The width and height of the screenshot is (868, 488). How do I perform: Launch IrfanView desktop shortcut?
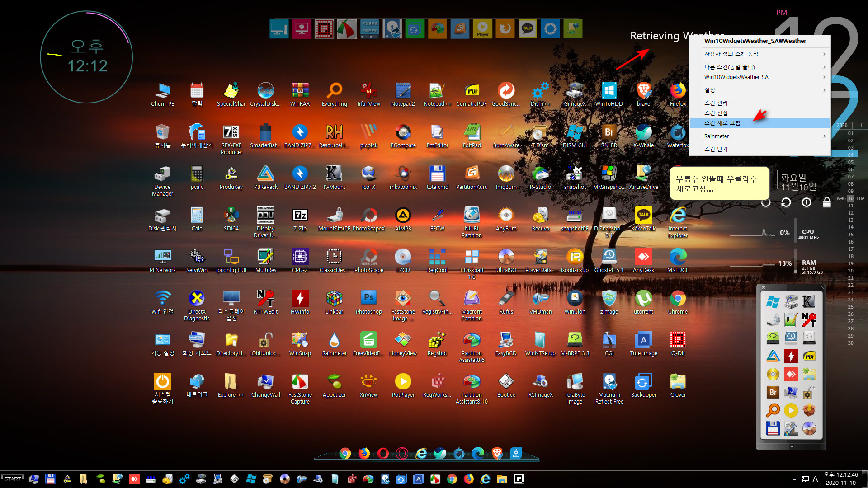point(368,94)
